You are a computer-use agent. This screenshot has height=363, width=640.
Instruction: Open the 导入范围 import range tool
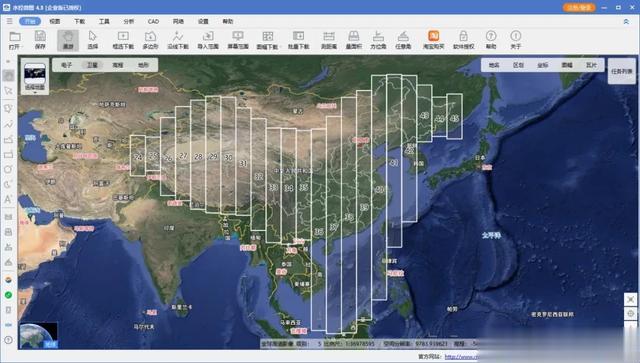point(208,40)
